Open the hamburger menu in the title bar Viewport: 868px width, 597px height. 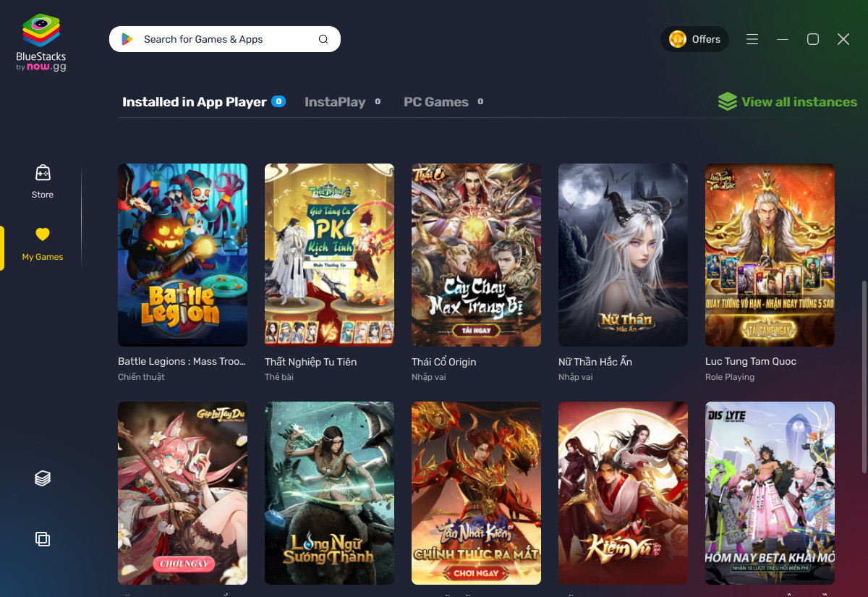[x=752, y=39]
